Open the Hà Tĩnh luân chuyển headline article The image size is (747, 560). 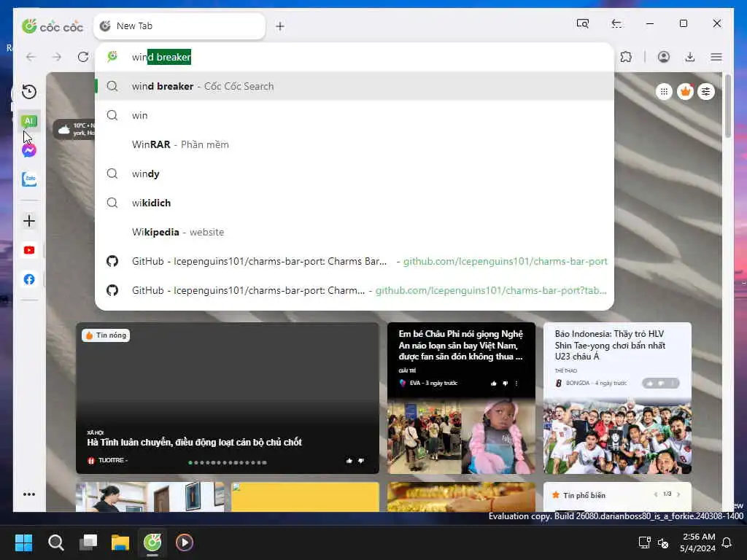[194, 443]
